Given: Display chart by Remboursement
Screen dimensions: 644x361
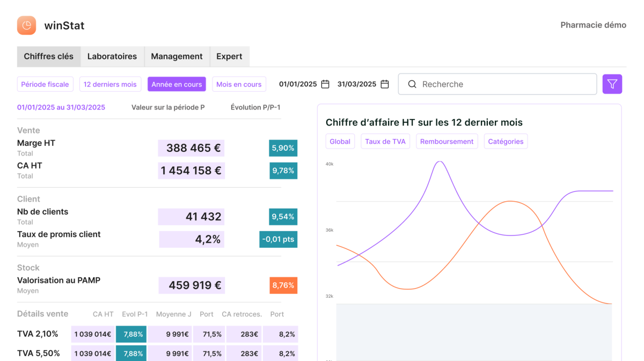Looking at the screenshot, I should (x=447, y=142).
